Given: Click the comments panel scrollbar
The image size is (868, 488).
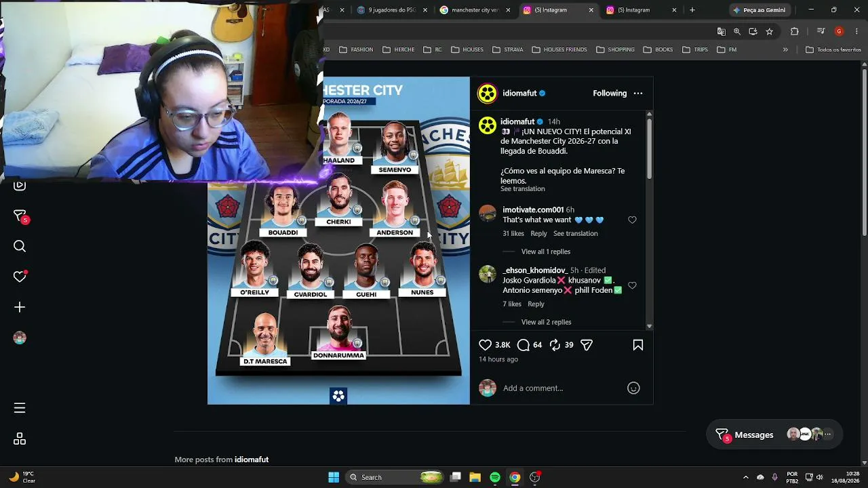Looking at the screenshot, I should pos(649,149).
